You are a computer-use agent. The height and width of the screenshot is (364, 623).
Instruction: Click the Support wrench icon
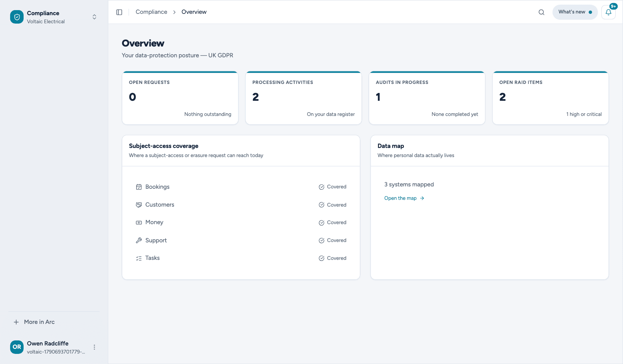coord(139,240)
